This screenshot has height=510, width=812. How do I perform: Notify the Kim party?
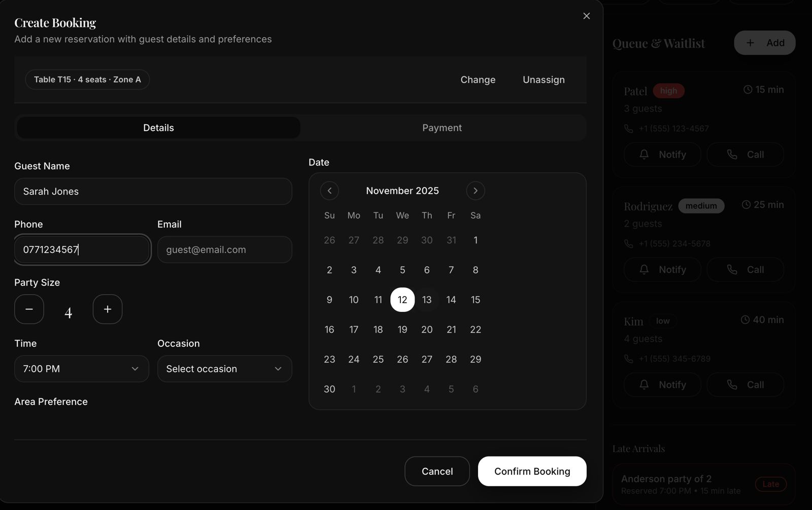coord(662,385)
